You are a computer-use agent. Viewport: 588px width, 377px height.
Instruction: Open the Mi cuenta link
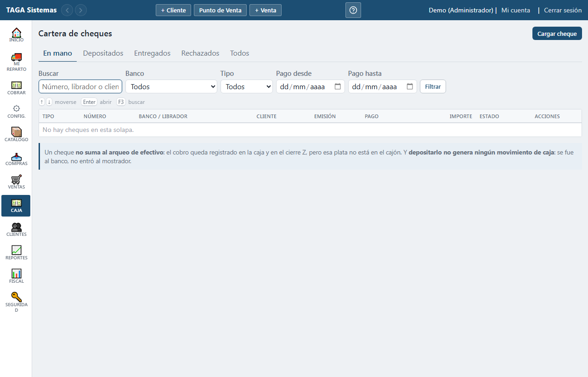pyautogui.click(x=516, y=10)
